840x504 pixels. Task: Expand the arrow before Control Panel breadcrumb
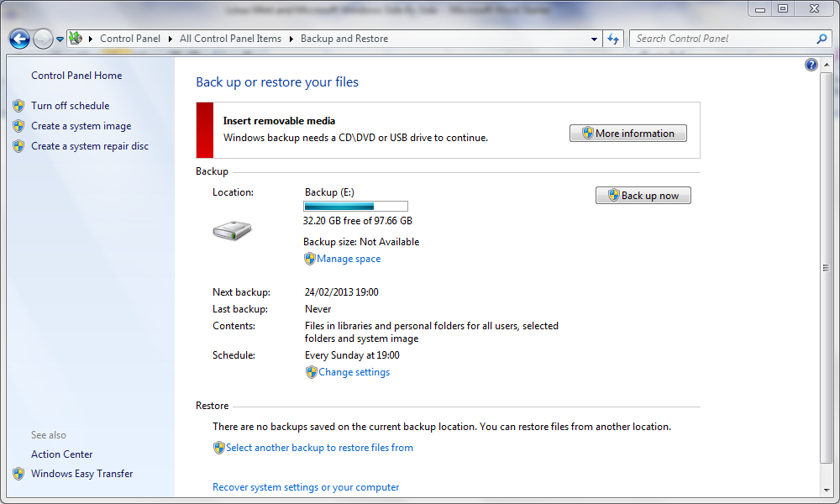(91, 39)
